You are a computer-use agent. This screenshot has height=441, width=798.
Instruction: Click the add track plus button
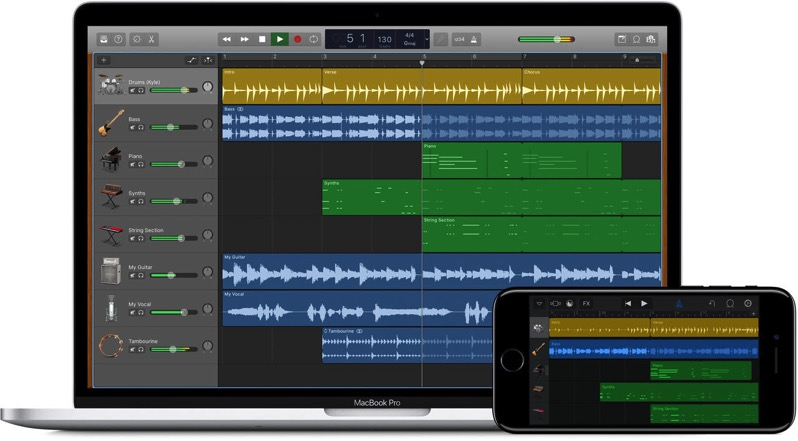click(x=104, y=60)
